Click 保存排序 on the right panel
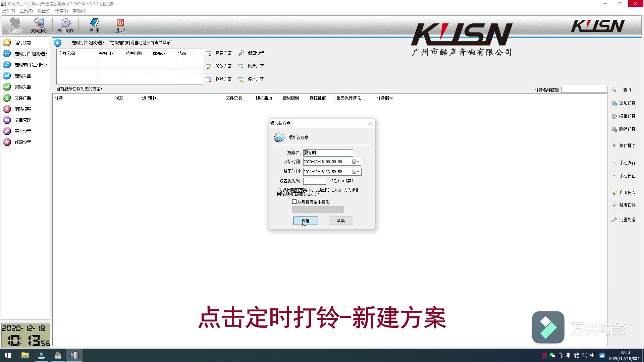Screen dimensions: 644x362 [x=624, y=145]
